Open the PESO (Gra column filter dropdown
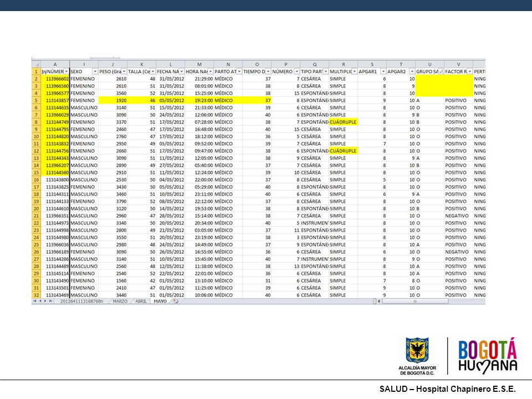532x399 pixels. pos(124,71)
